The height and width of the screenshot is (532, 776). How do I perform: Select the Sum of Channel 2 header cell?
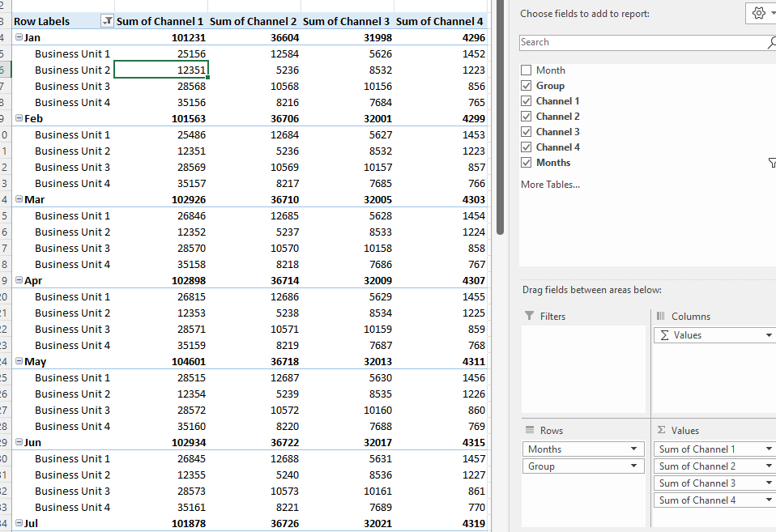click(254, 21)
